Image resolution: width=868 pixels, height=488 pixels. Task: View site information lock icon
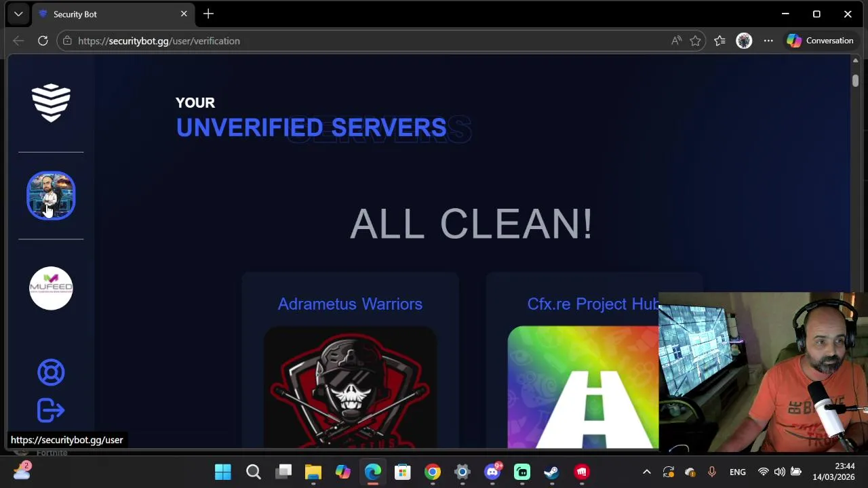coord(66,41)
